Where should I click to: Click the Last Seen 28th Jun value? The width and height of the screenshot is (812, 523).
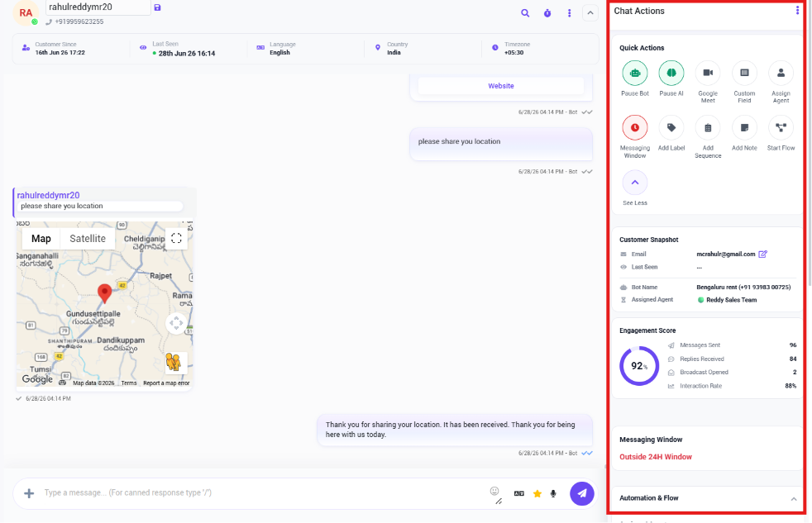[x=186, y=53]
